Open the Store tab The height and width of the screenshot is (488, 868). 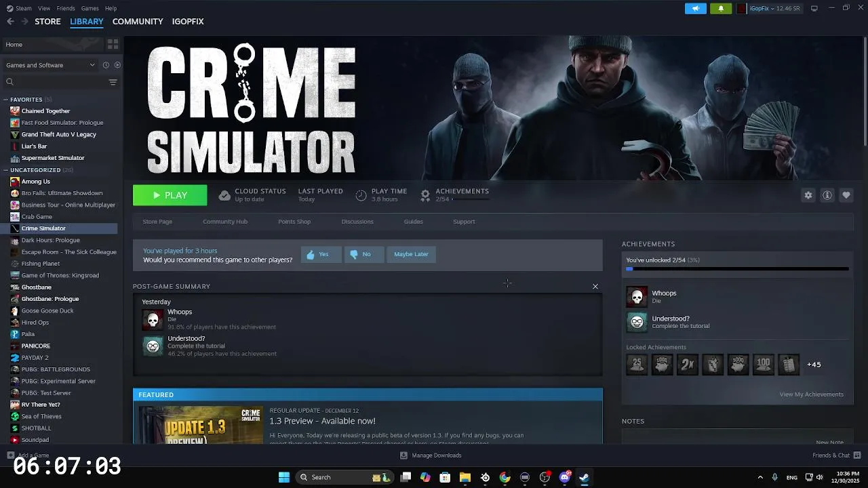pyautogui.click(x=47, y=22)
